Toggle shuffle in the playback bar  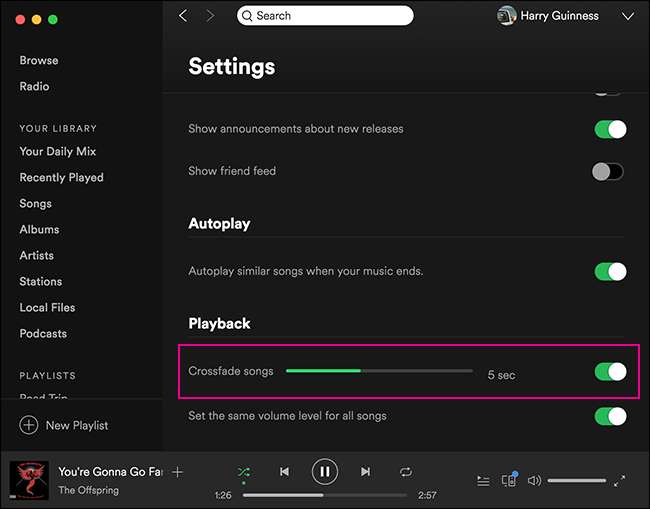pyautogui.click(x=244, y=471)
